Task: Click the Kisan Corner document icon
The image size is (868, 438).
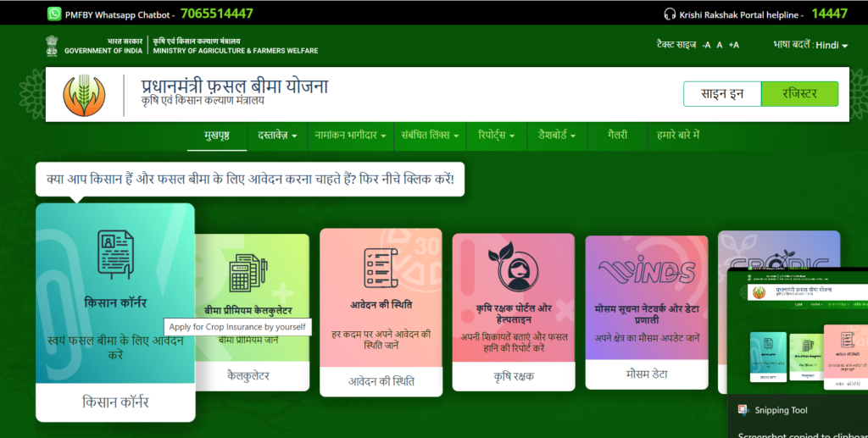Action: pos(115,255)
